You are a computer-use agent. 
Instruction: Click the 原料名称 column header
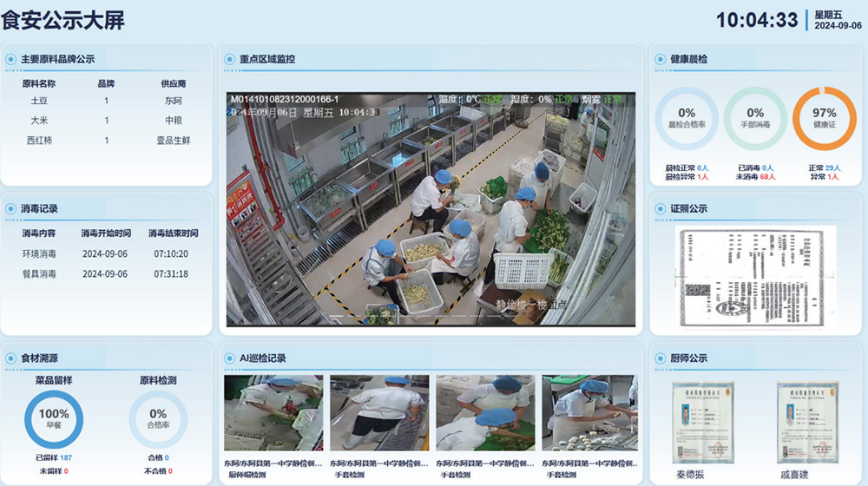(x=39, y=83)
